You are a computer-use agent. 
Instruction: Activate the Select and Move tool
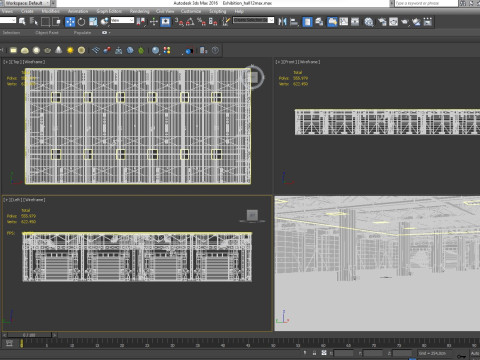(x=70, y=22)
